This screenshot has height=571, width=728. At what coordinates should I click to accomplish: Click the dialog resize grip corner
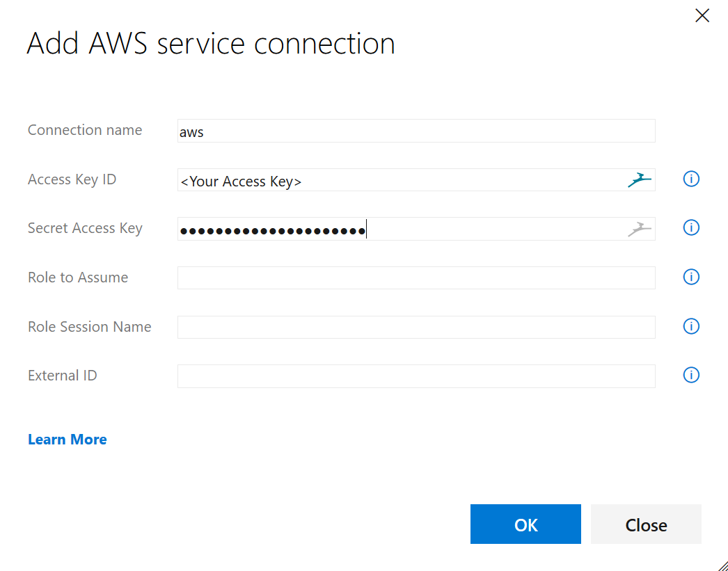[722, 565]
